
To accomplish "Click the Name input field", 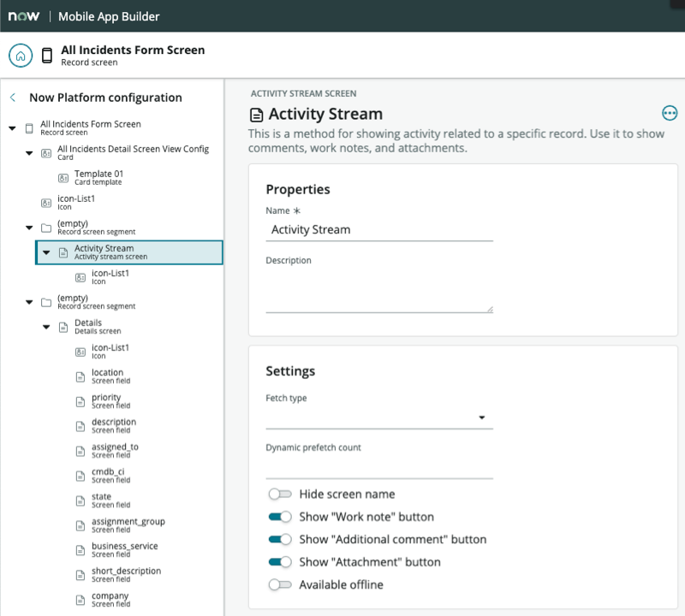I will tap(379, 229).
